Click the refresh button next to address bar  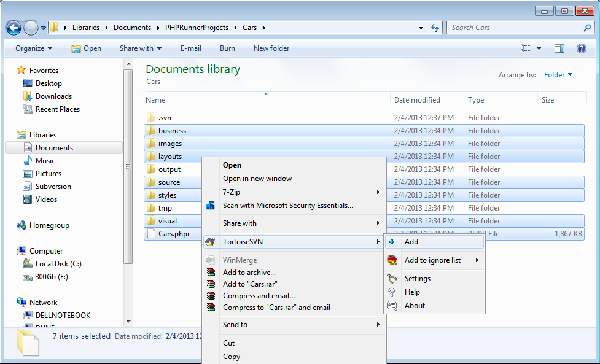(x=435, y=28)
